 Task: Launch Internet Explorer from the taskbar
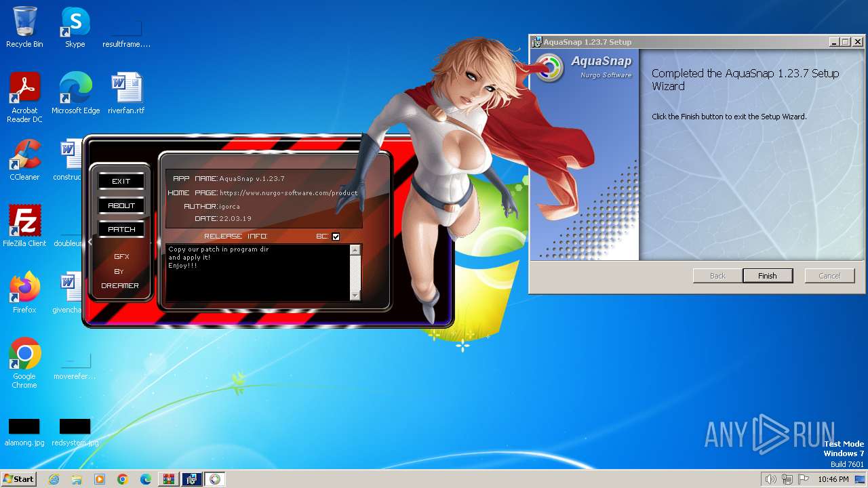tap(54, 479)
